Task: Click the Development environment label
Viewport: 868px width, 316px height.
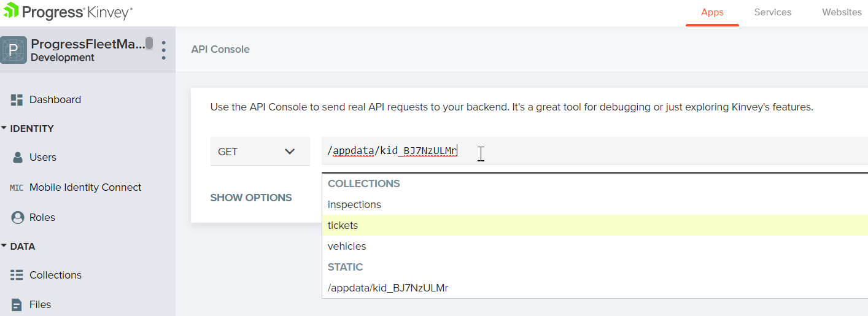Action: 63,58
